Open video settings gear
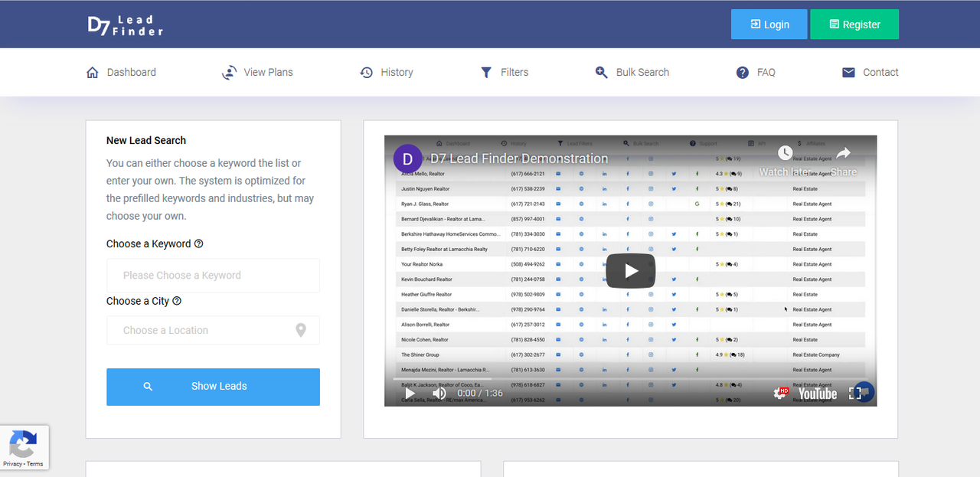980x477 pixels. pyautogui.click(x=780, y=394)
